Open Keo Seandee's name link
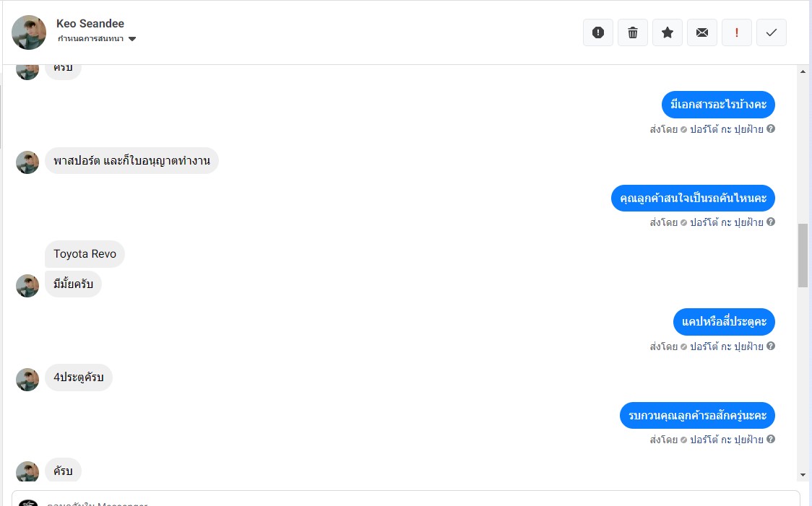Viewport: 812px width, 506px height. pyautogui.click(x=90, y=24)
